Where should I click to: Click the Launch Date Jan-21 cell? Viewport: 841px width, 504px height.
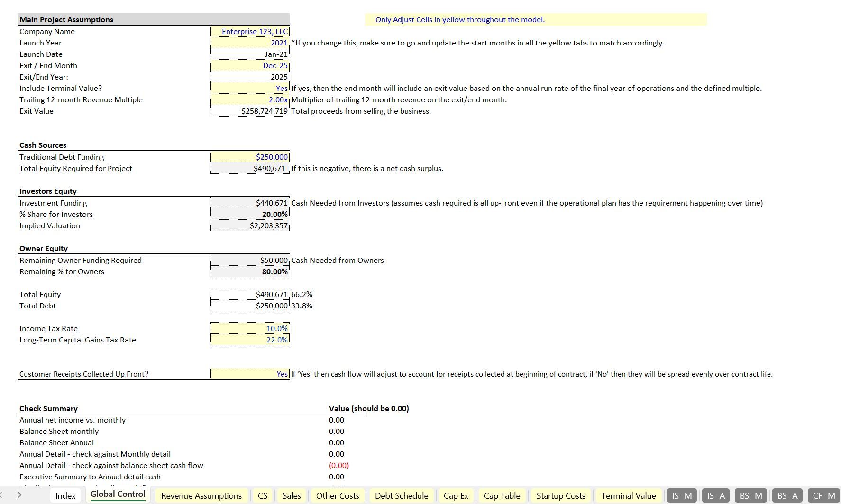(250, 54)
